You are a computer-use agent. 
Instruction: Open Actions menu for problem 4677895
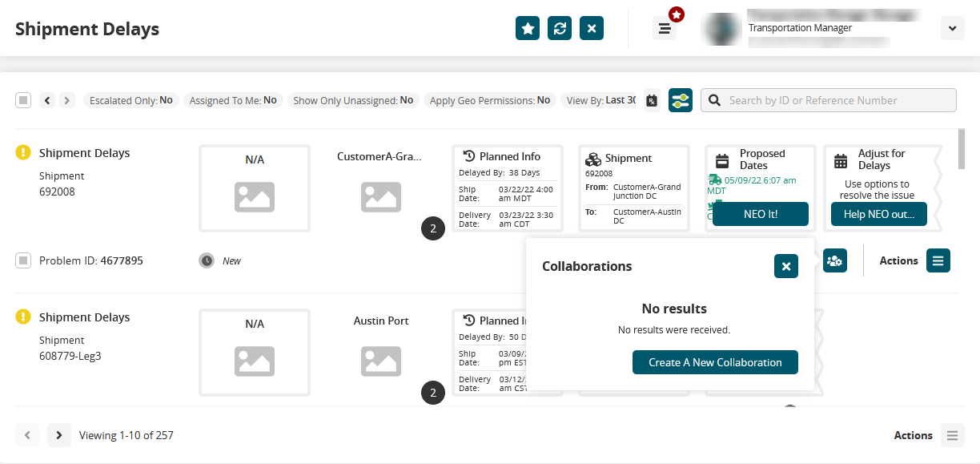click(938, 260)
